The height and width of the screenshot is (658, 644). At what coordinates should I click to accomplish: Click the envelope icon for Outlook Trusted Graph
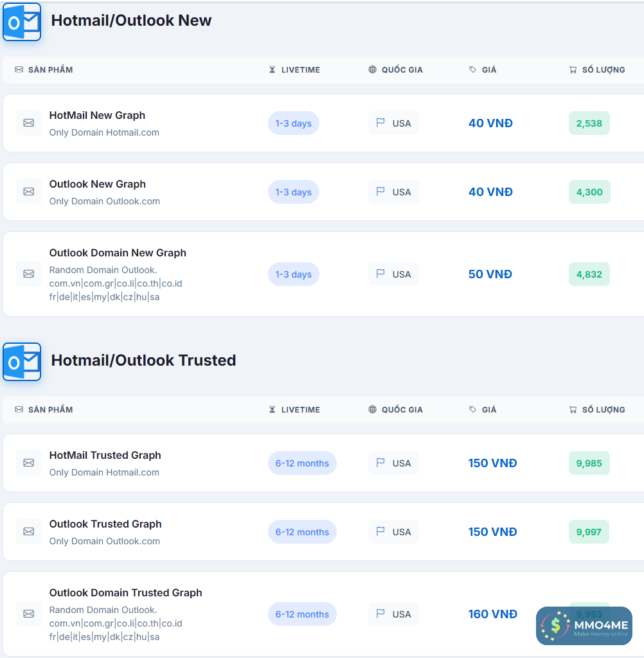[x=29, y=531]
